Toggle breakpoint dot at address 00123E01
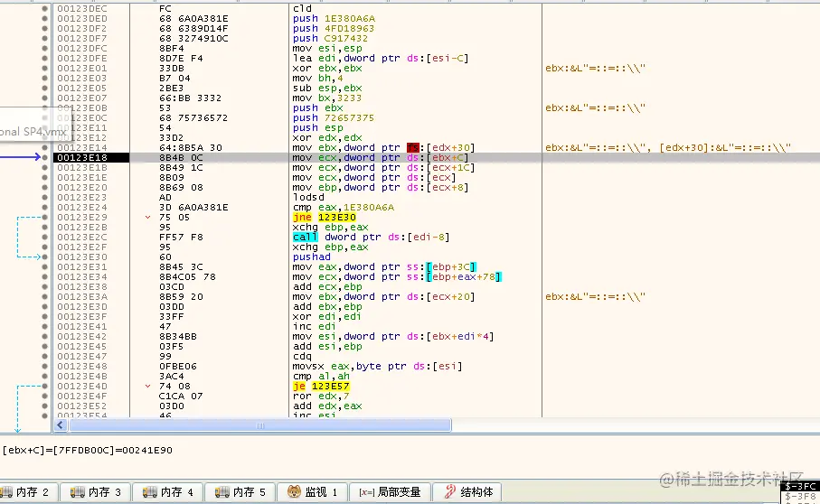This screenshot has height=504, width=820. coord(44,69)
